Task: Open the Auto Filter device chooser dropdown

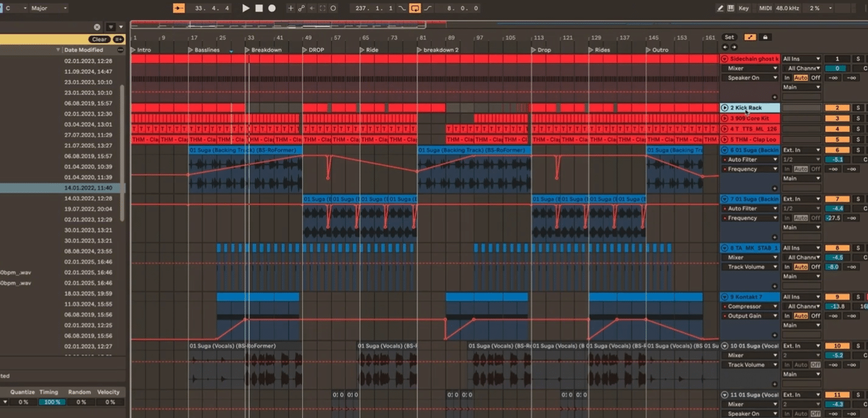Action: tap(749, 159)
